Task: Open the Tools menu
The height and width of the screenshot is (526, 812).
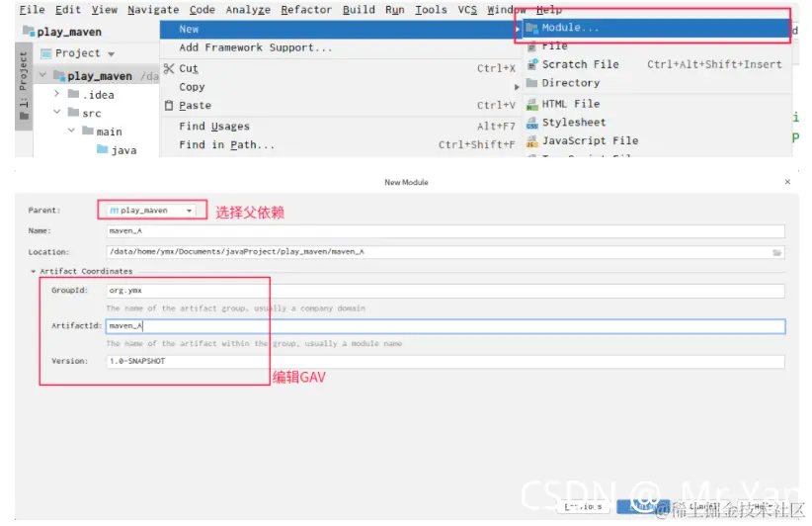Action: click(431, 9)
